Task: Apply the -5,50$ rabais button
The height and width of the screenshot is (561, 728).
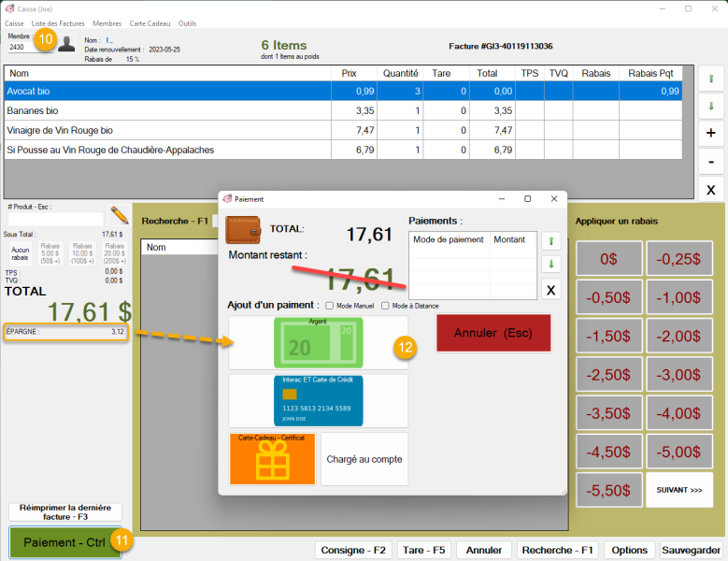Action: [x=609, y=490]
